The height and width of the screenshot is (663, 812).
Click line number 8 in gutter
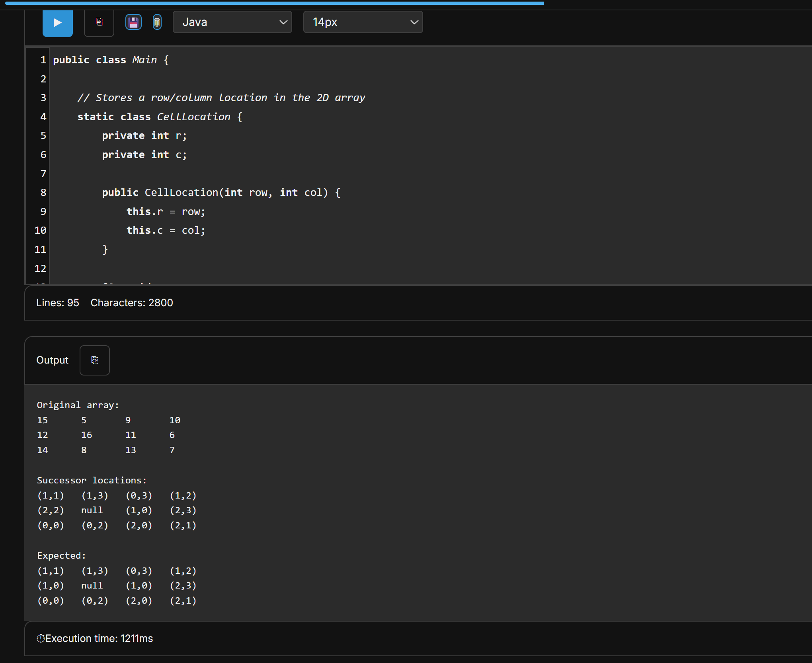43,192
